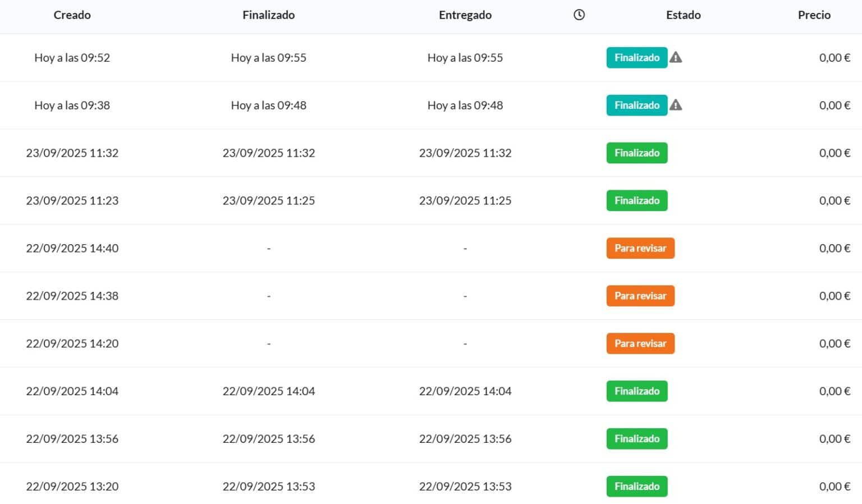862x504 pixels.
Task: Select the row created Hoy a las 09:52
Action: click(72, 58)
